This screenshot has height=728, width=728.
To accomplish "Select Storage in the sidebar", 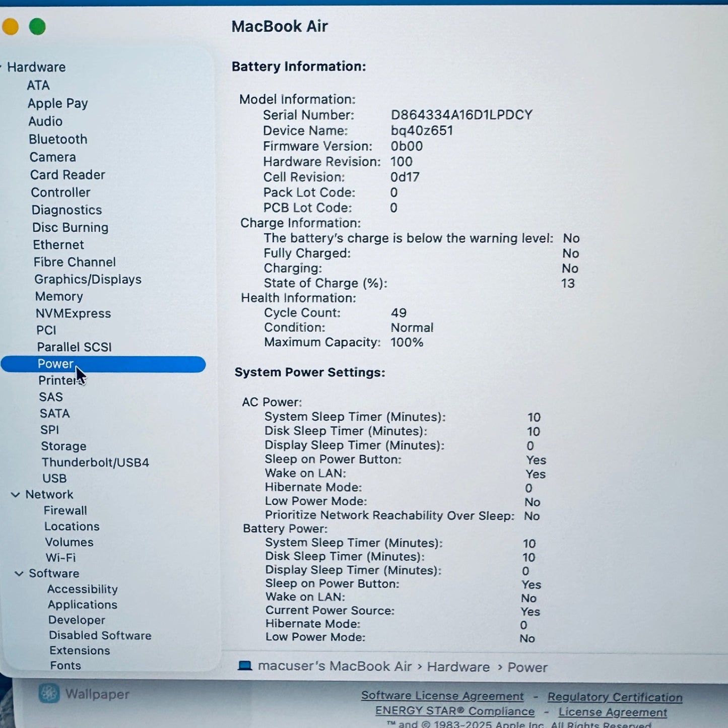I will (x=63, y=446).
